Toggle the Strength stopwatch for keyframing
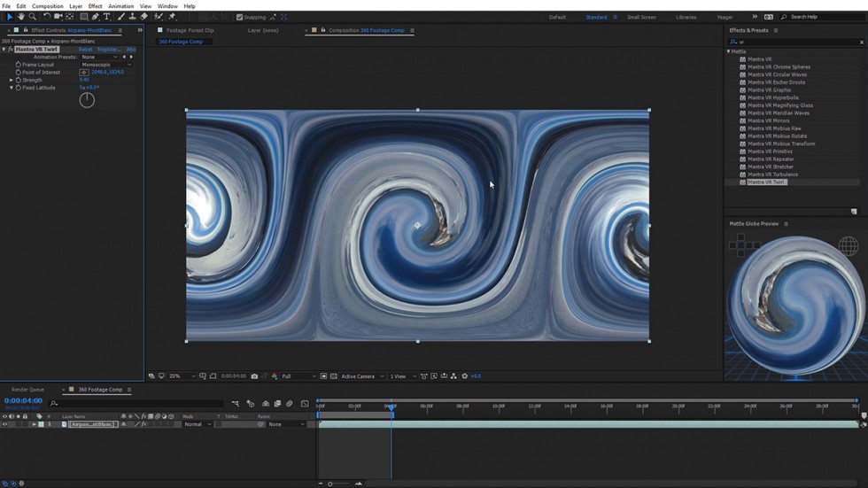The image size is (868, 488). point(19,81)
